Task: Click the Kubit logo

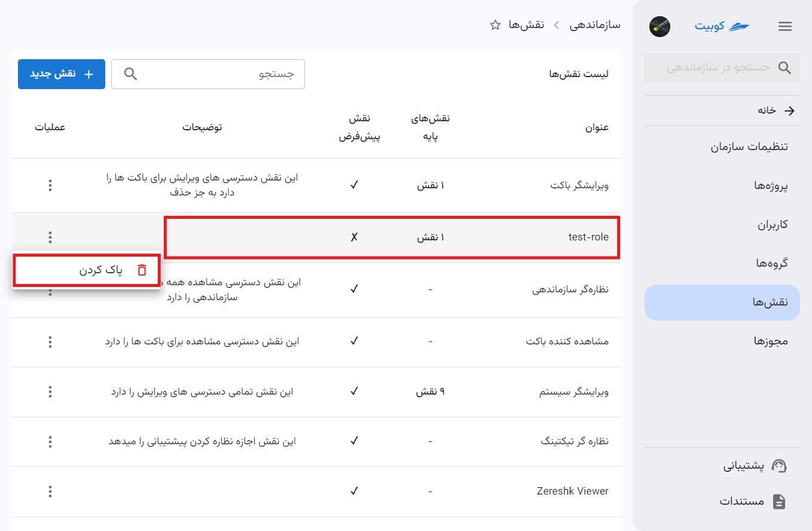Action: pyautogui.click(x=722, y=26)
